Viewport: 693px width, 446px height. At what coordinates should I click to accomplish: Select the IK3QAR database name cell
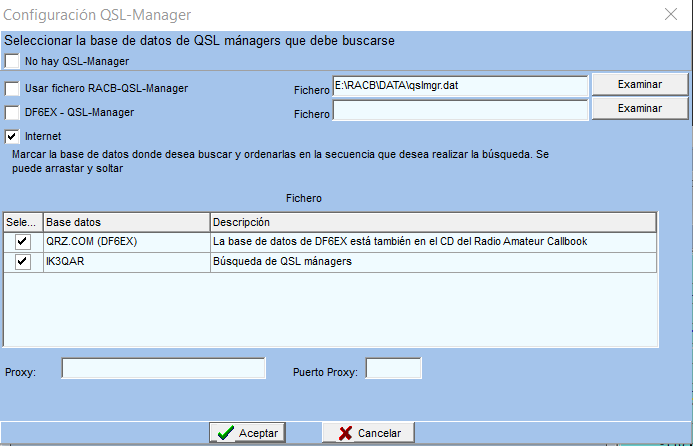(125, 261)
